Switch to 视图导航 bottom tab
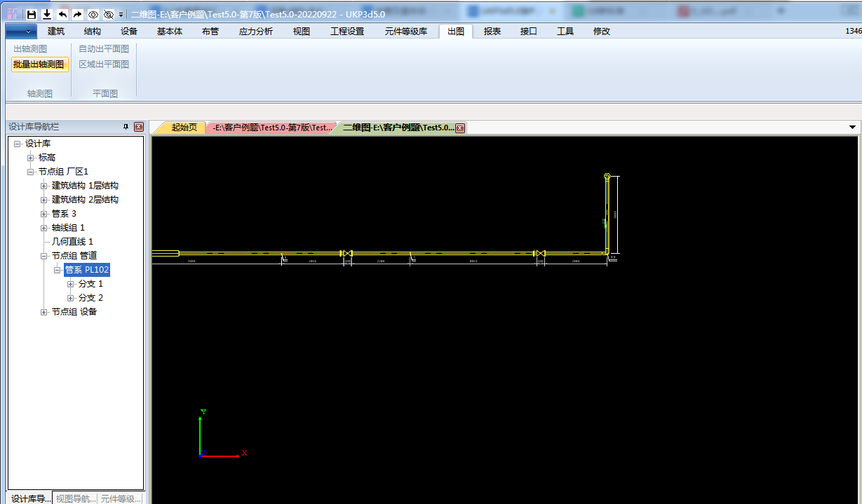The image size is (862, 504). 76,498
